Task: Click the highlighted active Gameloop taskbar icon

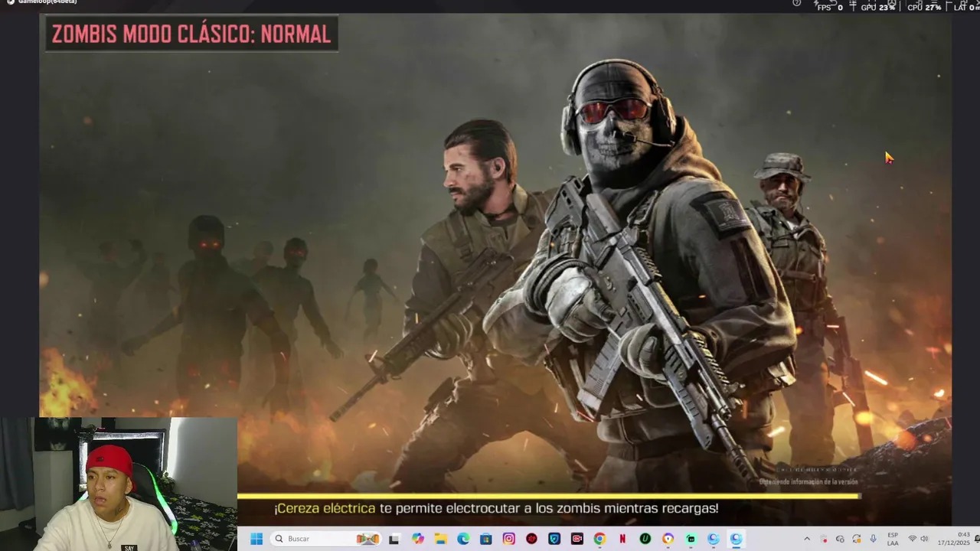Action: pos(736,539)
